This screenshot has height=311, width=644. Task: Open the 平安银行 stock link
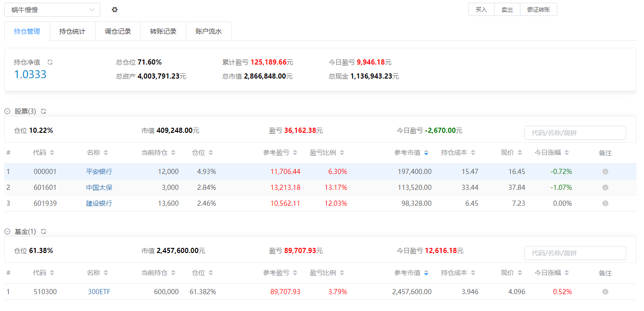click(x=99, y=172)
